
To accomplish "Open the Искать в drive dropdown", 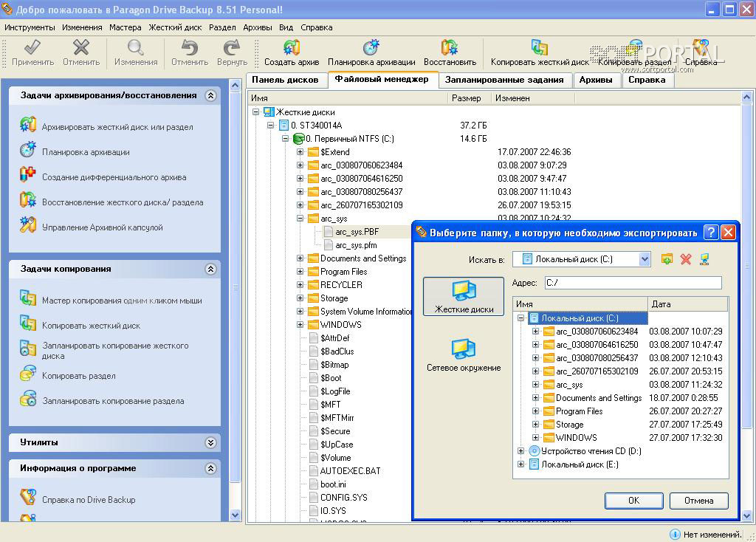I will click(644, 259).
